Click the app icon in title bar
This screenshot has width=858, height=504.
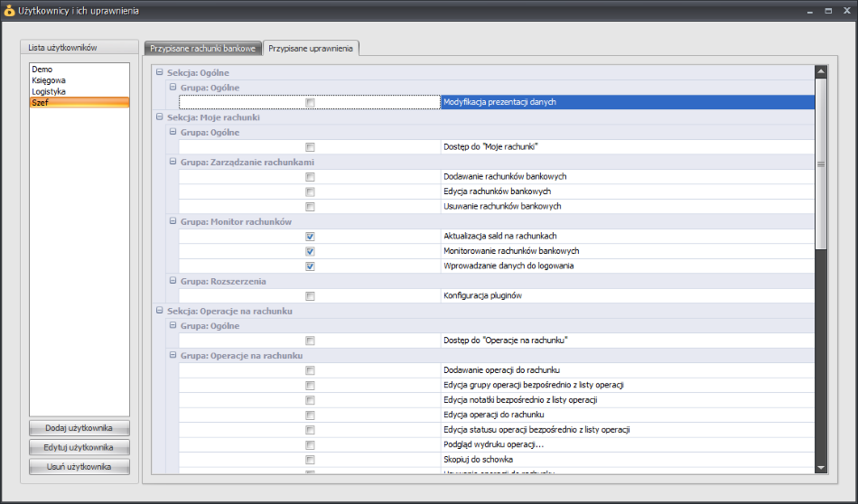(9, 11)
